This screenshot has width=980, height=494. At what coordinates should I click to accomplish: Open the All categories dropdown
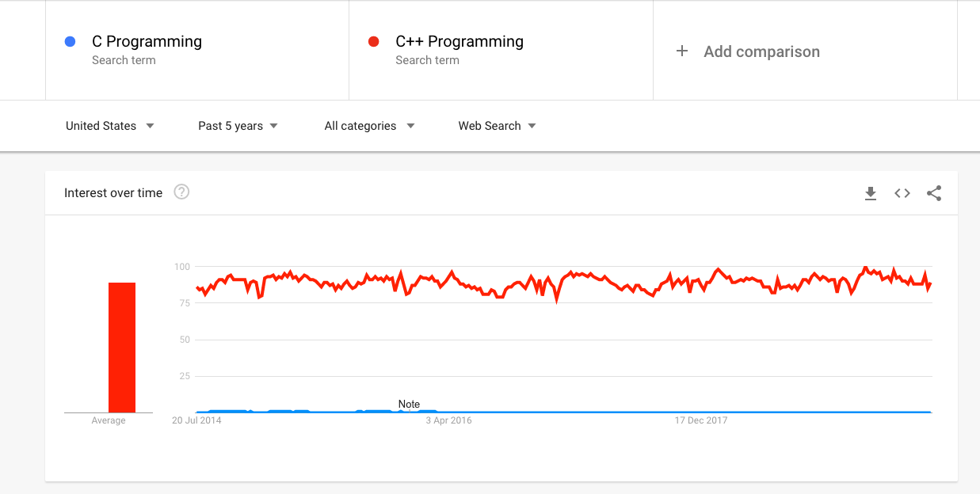click(369, 126)
